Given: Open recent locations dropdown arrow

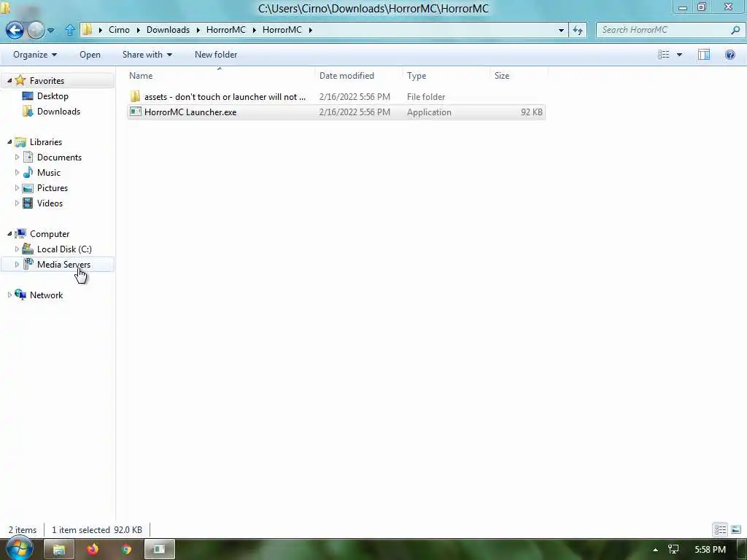Looking at the screenshot, I should coord(50,31).
